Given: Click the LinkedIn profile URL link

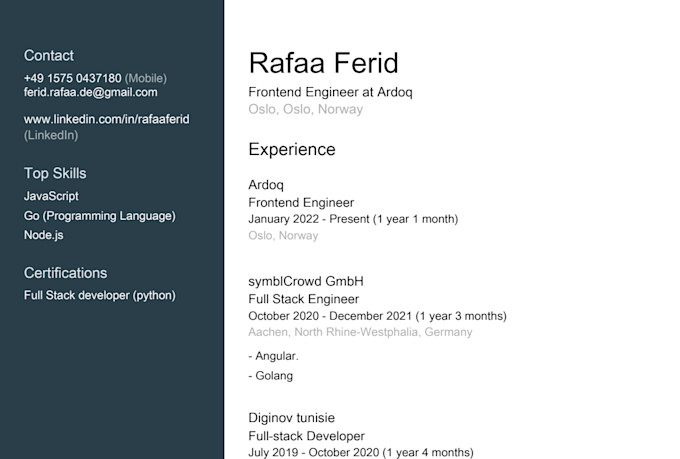Looking at the screenshot, I should point(106,119).
